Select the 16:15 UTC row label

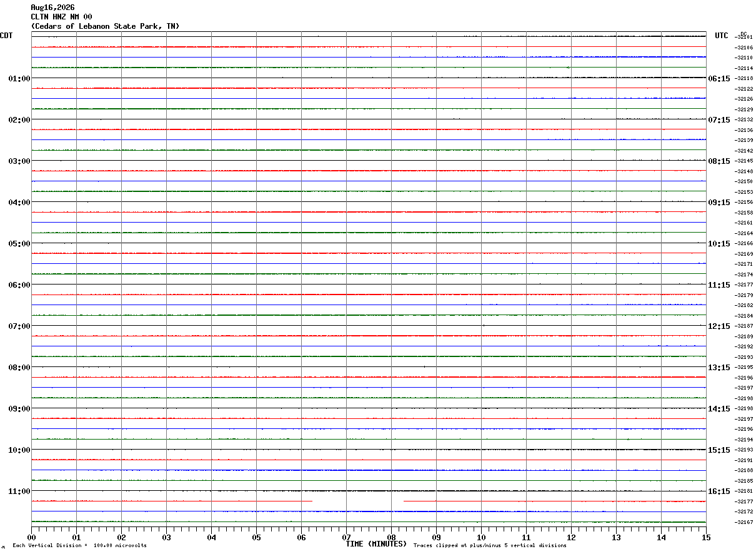click(x=719, y=491)
